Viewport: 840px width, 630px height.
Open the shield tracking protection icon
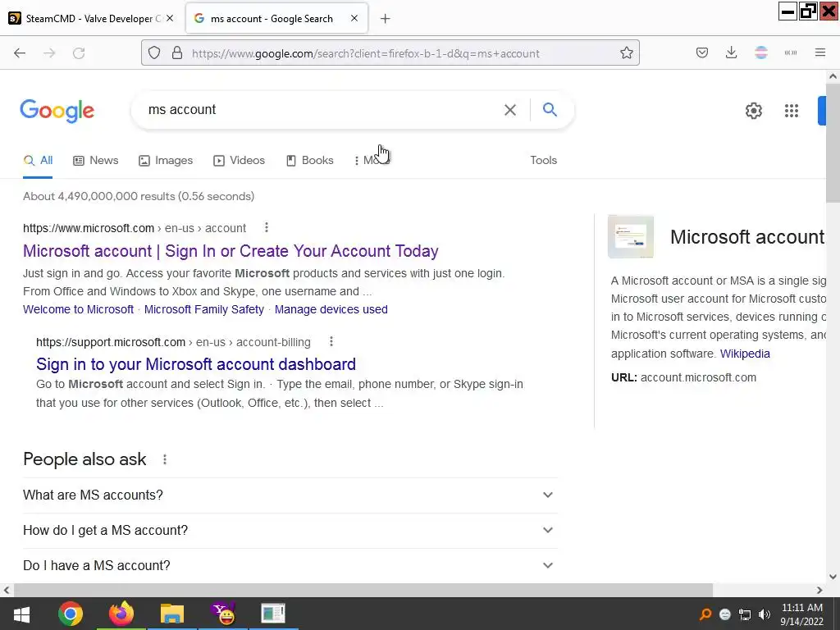(x=154, y=53)
